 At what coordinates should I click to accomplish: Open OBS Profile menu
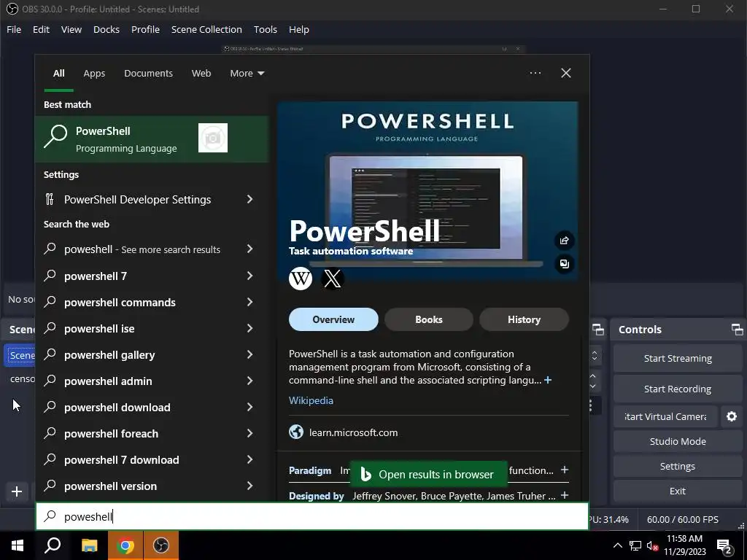(x=145, y=29)
